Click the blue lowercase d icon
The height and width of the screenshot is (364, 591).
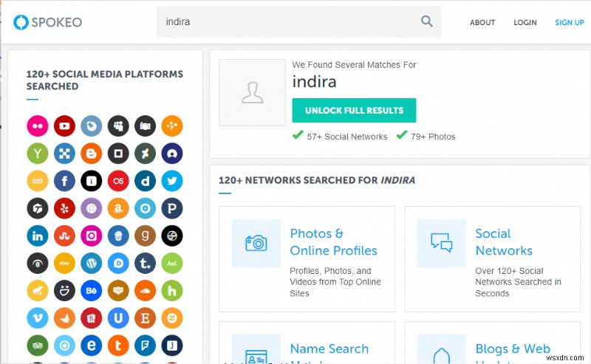pos(145,181)
